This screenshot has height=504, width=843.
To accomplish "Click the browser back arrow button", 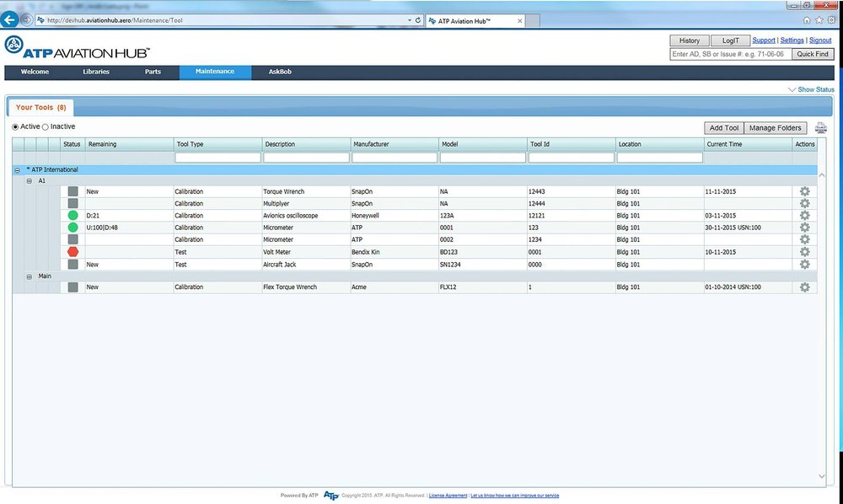I will click(11, 19).
